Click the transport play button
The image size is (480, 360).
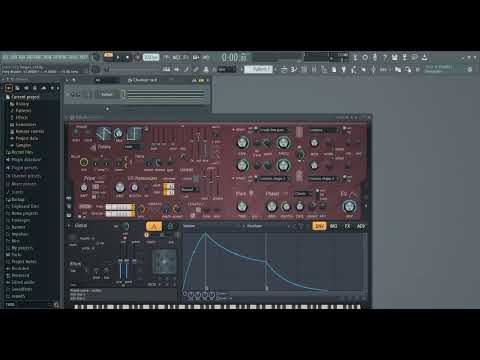(118, 57)
